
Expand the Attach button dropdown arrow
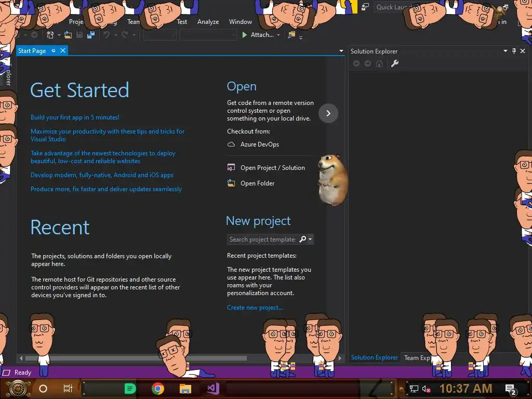click(x=278, y=35)
